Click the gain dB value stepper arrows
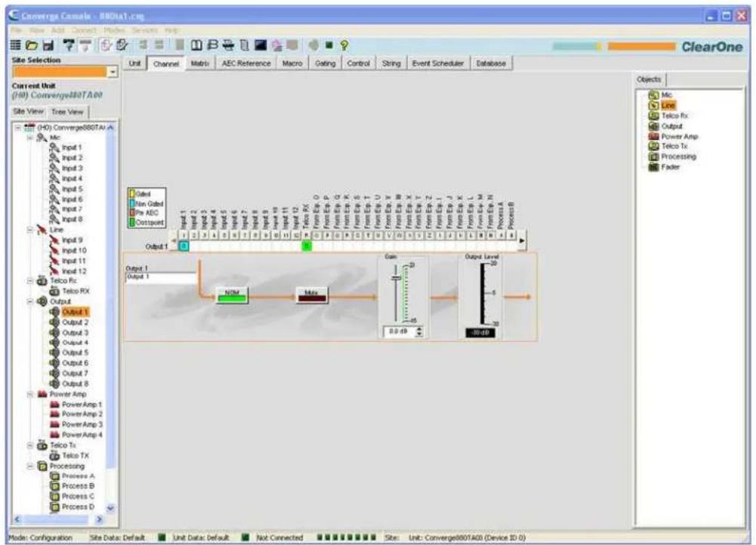This screenshot has width=756, height=545. point(419,332)
